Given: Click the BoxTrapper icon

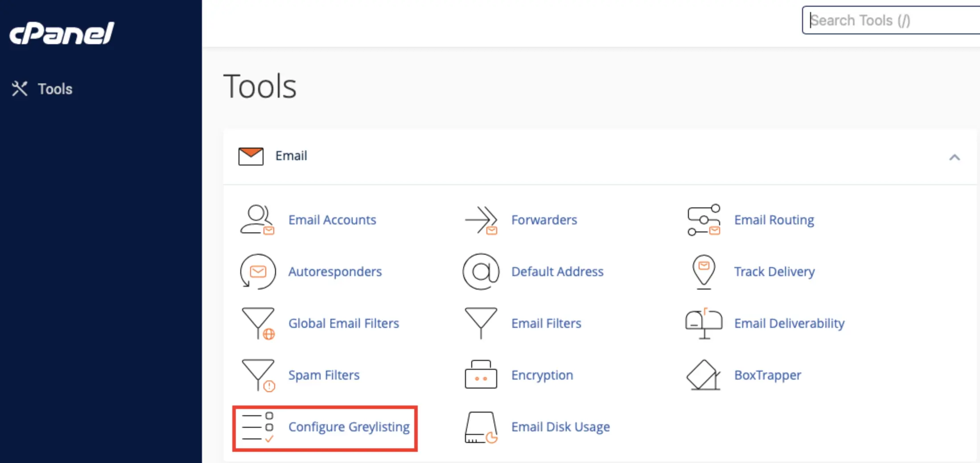Looking at the screenshot, I should pos(704,375).
